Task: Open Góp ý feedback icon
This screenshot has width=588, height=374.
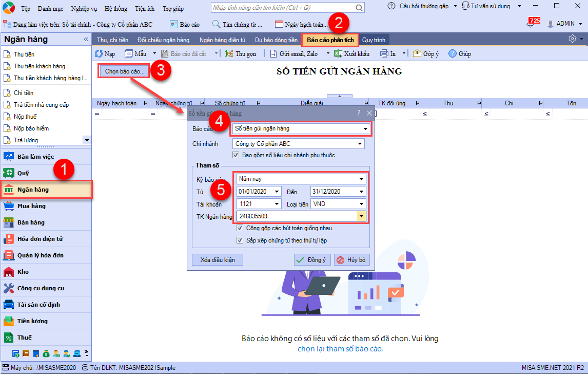Action: (417, 53)
